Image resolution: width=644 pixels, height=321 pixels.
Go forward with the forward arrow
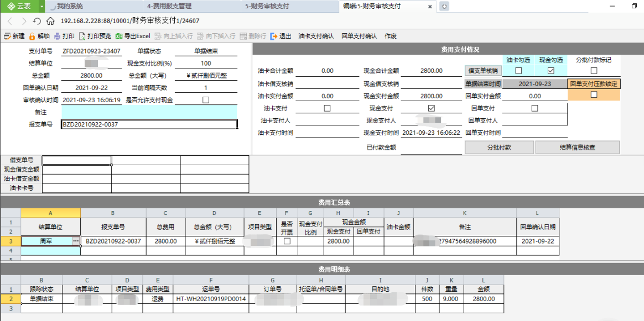(x=24, y=21)
